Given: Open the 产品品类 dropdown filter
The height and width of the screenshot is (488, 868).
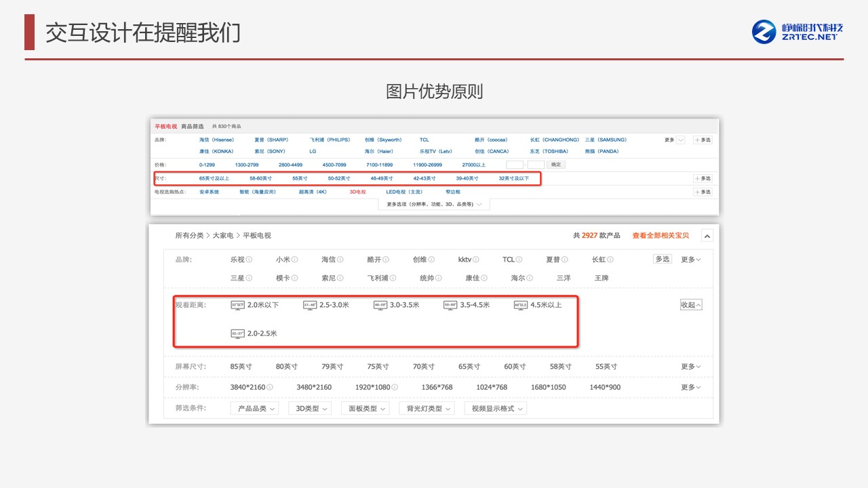Looking at the screenshot, I should pos(254,409).
